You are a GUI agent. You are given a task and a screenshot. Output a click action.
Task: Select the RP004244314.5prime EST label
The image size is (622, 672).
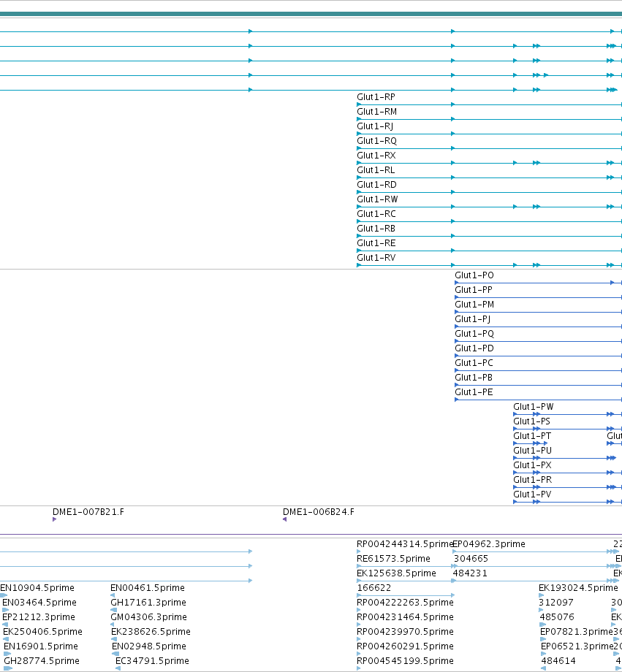point(405,544)
